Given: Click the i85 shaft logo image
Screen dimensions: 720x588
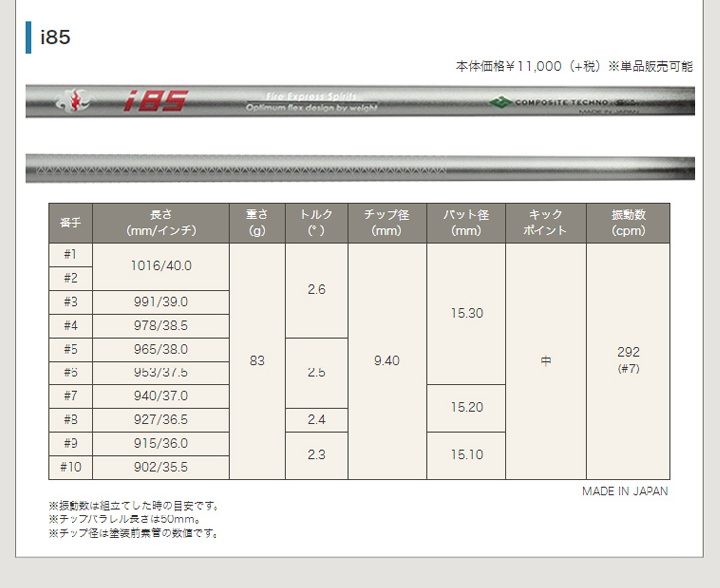Looking at the screenshot, I should tap(156, 101).
